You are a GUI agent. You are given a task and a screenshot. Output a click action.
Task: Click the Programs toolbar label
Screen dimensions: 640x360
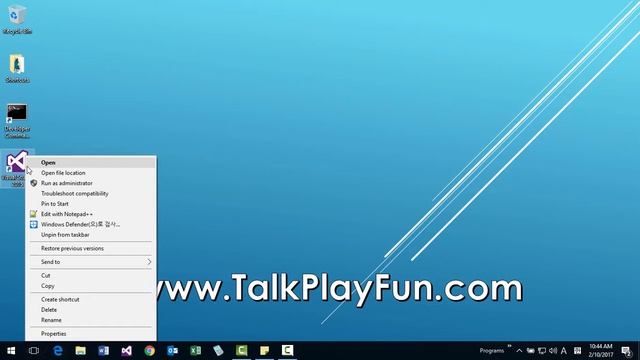coord(491,351)
